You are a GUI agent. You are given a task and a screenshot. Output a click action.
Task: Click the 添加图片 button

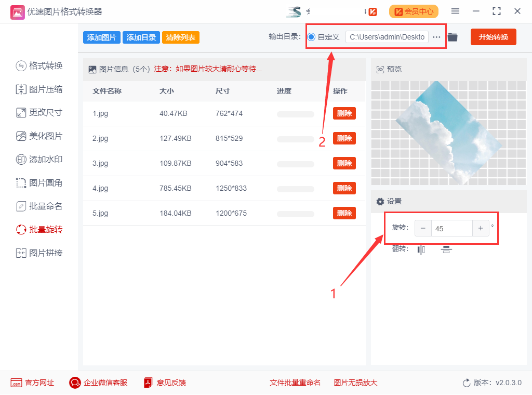coord(102,37)
